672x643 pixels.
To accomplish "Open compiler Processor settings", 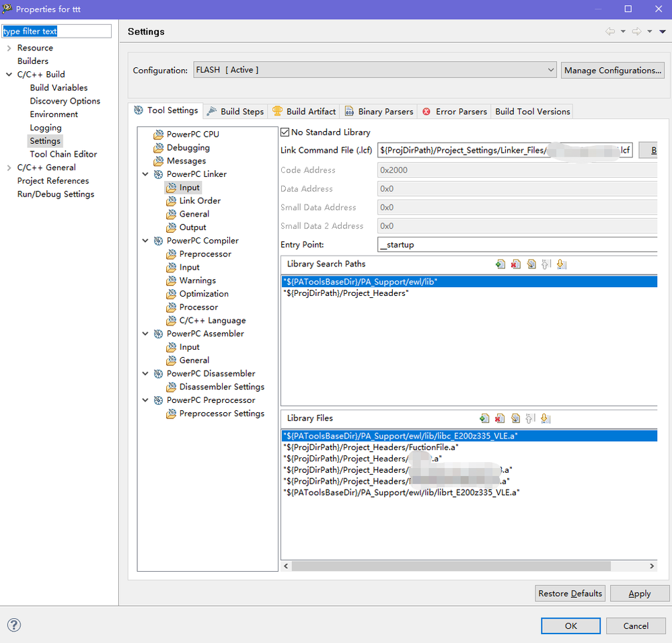I will click(x=198, y=307).
